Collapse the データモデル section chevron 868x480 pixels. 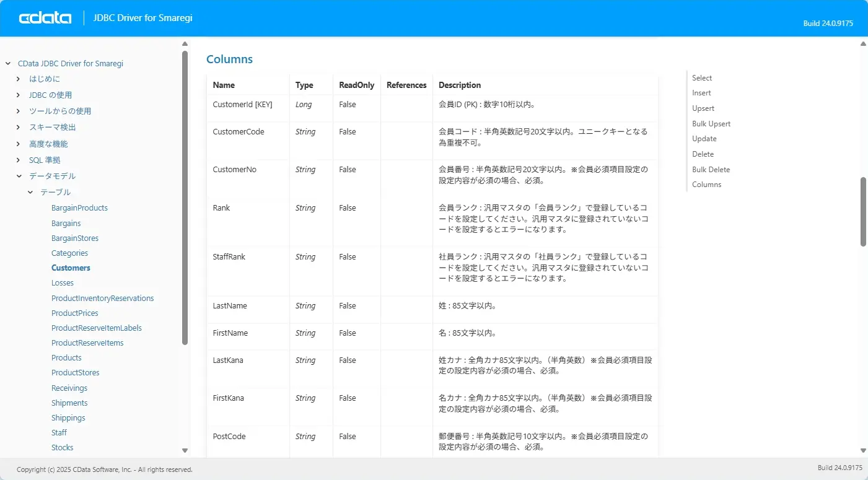(x=19, y=176)
